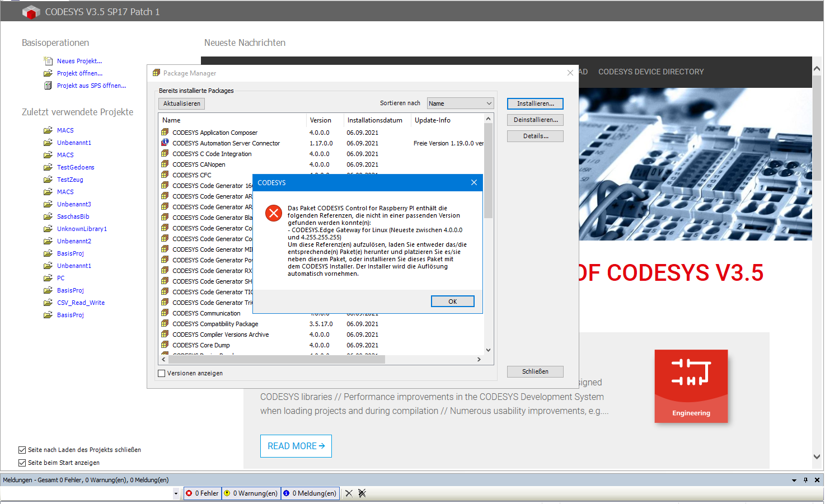Toggle Seite beim Start anzeigen checkbox
The height and width of the screenshot is (504, 825).
tap(22, 463)
